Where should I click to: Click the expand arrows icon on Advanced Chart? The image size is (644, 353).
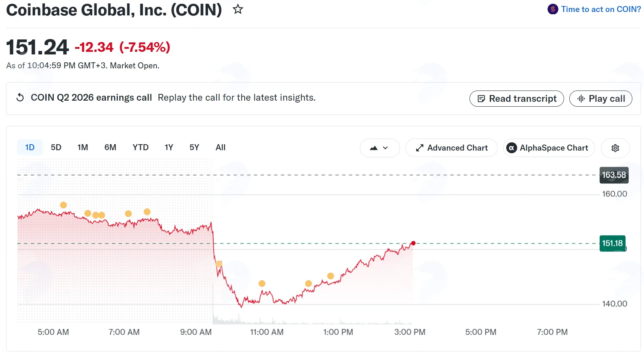[420, 148]
